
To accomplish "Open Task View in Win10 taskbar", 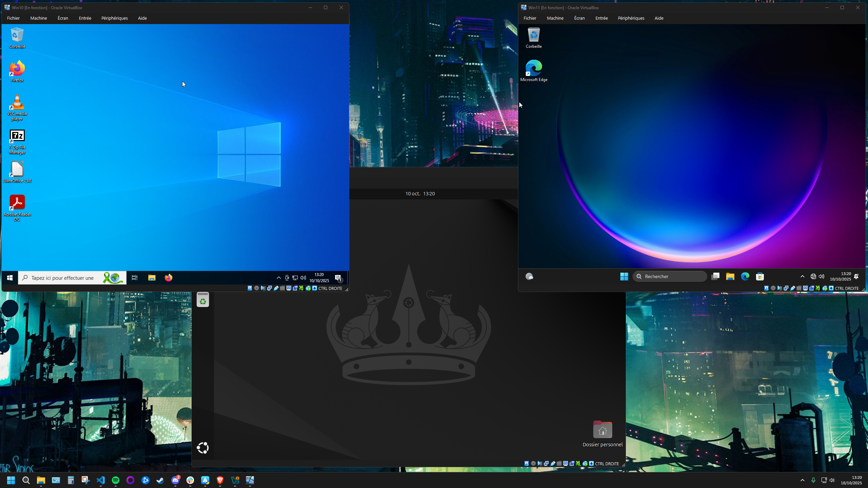I will (x=135, y=278).
